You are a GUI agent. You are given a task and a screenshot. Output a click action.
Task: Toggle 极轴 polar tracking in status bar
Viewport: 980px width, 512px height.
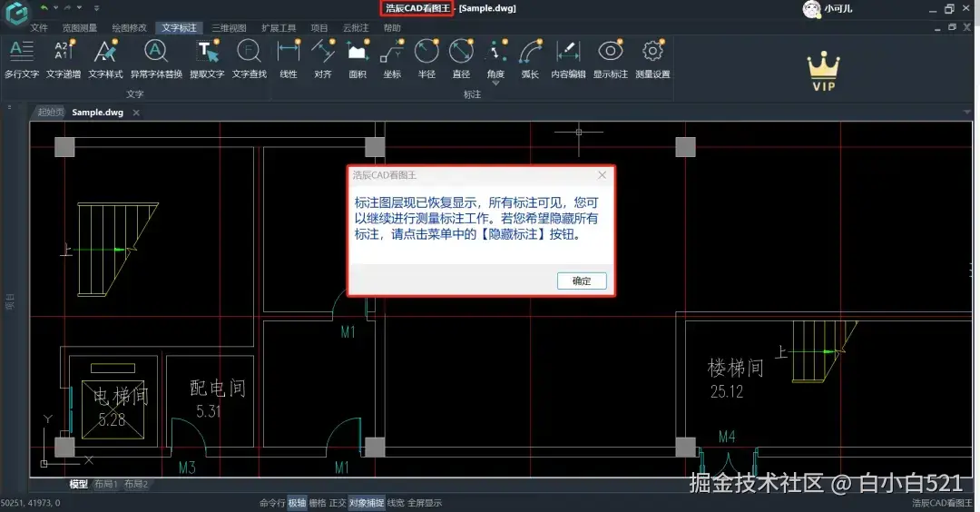[x=297, y=503]
